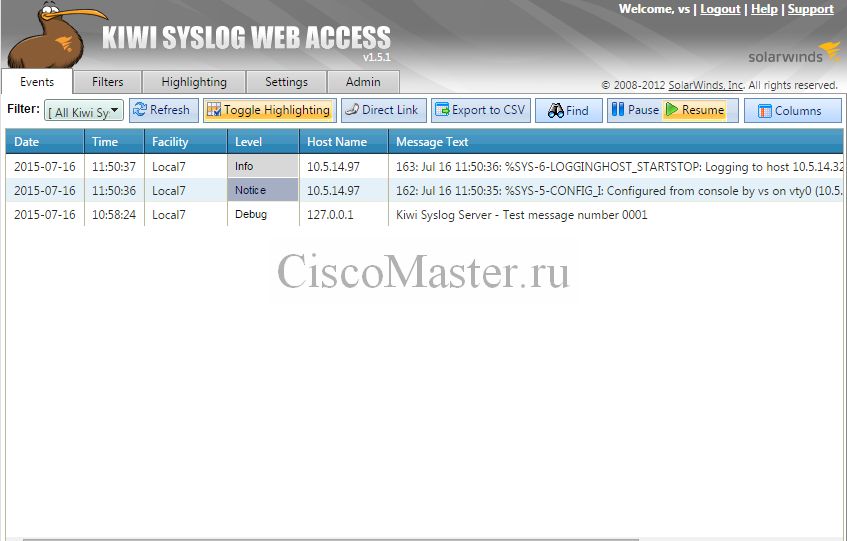The width and height of the screenshot is (847, 541).
Task: Click time 11:50:37 cell
Action: 114,166
